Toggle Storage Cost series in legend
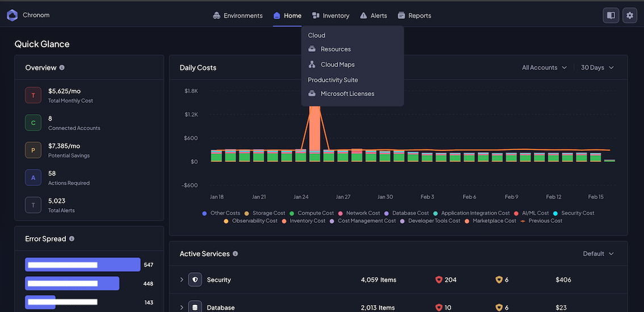This screenshot has width=644, height=312. tap(268, 213)
